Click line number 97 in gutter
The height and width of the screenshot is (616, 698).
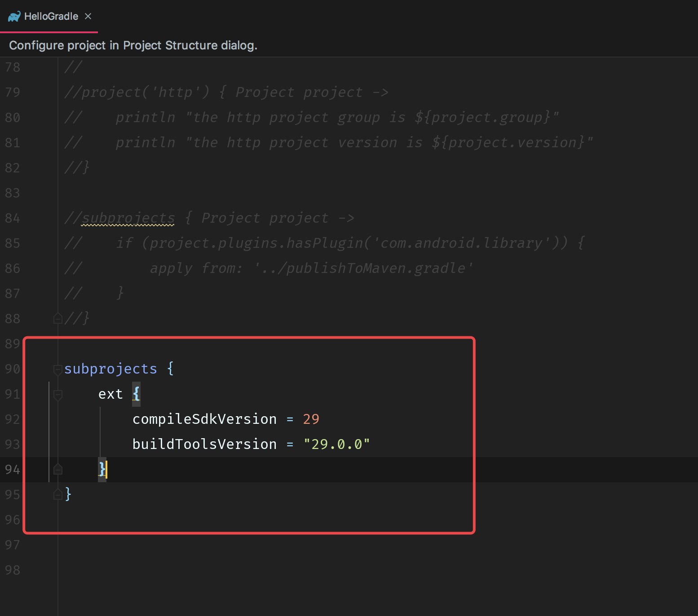point(13,545)
